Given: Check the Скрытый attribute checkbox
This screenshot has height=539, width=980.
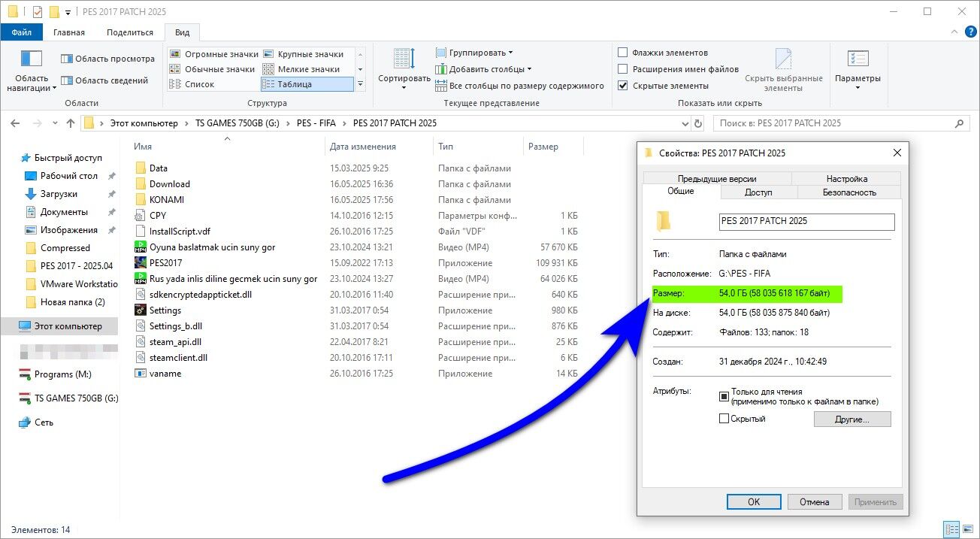Looking at the screenshot, I should tap(724, 419).
